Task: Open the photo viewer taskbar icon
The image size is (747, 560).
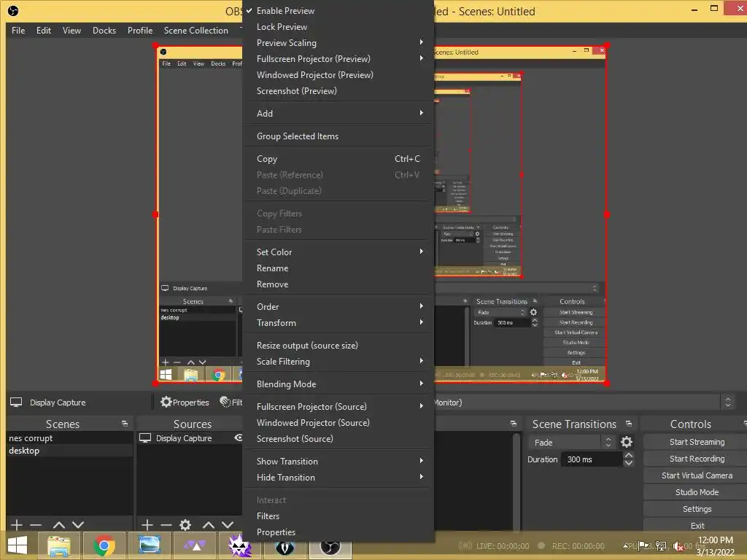Action: click(x=149, y=545)
